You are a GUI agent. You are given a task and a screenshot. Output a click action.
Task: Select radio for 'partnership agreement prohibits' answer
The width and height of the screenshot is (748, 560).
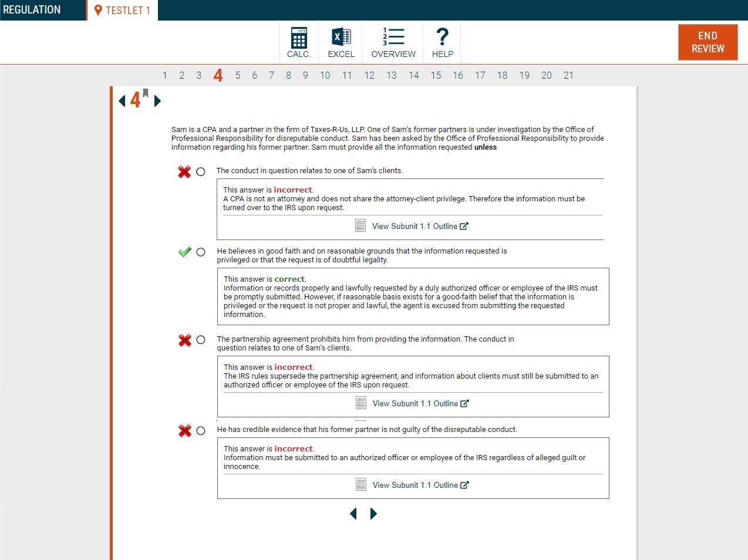coord(201,340)
